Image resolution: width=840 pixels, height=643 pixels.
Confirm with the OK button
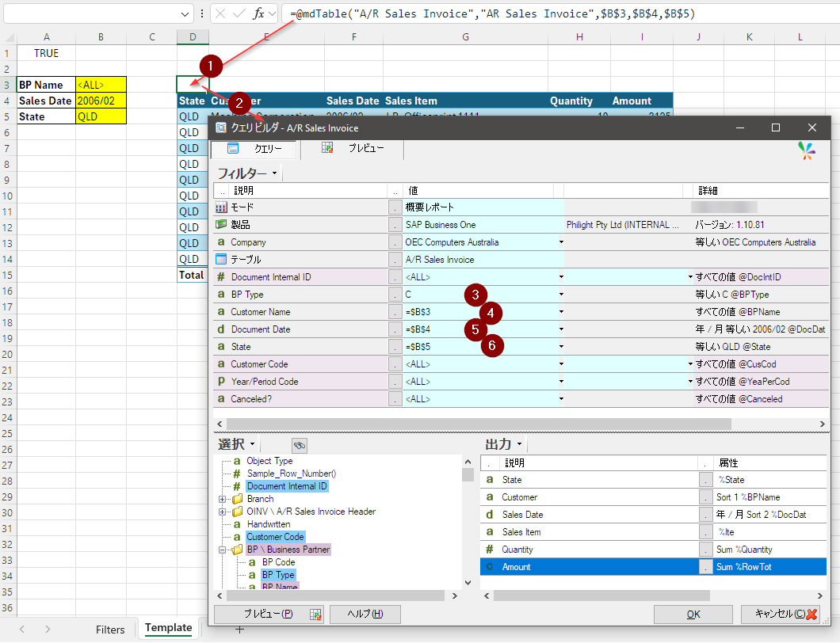click(x=693, y=614)
